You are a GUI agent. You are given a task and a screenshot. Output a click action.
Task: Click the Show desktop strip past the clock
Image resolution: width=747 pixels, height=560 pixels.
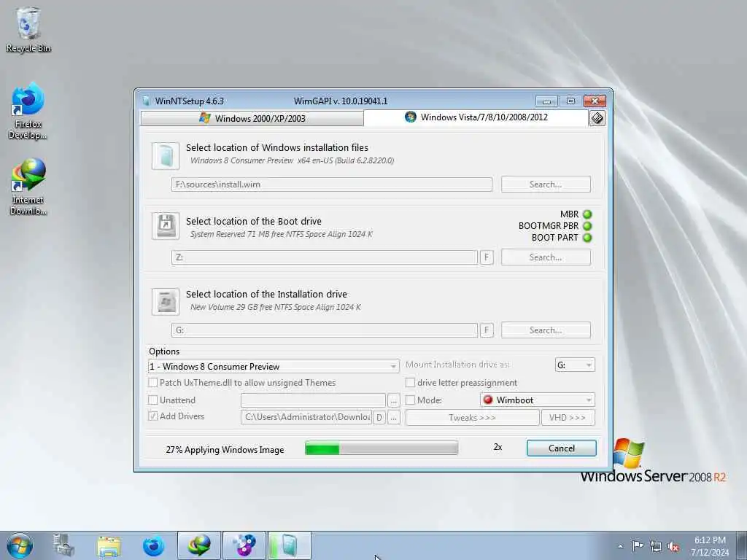click(x=741, y=545)
